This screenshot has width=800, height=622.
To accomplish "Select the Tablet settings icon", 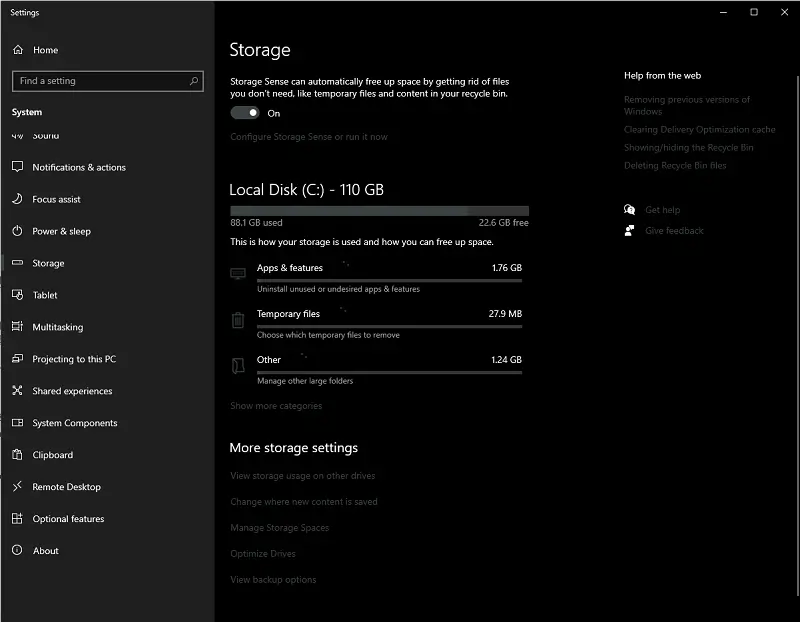I will click(19, 295).
